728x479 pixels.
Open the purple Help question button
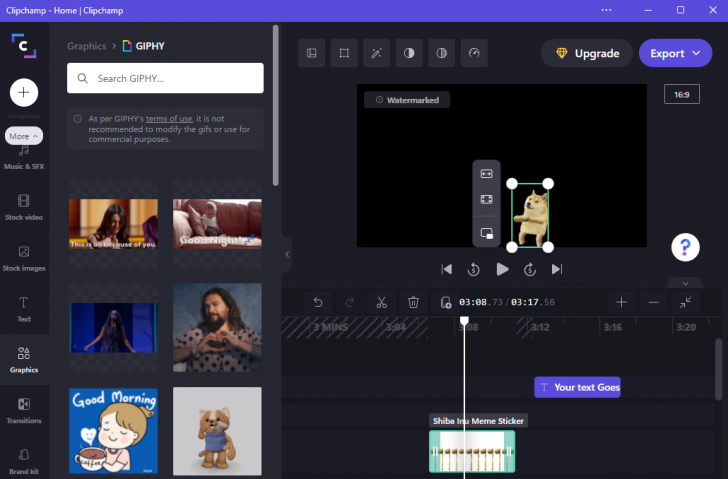pyautogui.click(x=685, y=247)
